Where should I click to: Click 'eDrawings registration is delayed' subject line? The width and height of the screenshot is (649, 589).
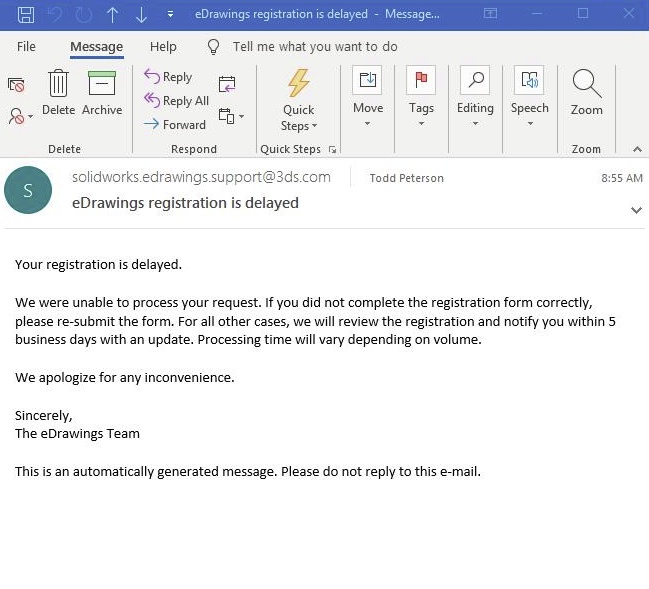coord(185,203)
